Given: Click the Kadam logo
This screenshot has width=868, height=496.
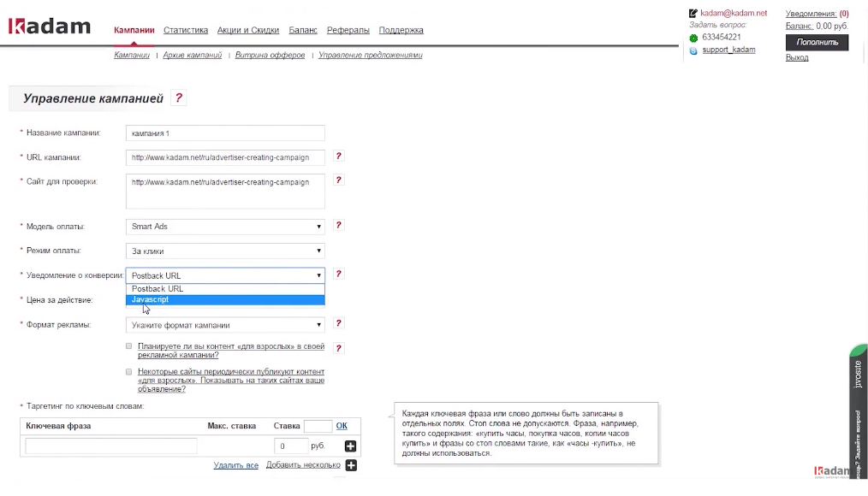Looking at the screenshot, I should pos(50,26).
